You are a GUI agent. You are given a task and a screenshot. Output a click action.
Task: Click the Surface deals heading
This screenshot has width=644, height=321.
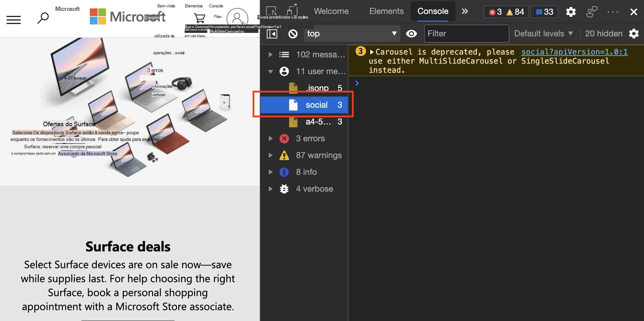128,247
